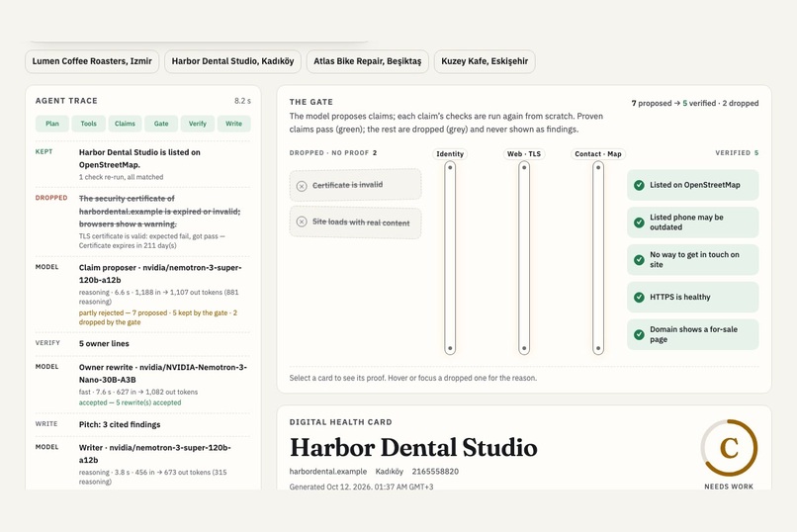This screenshot has width=797, height=532.
Task: Select DROPPED entry about the expired security certificate
Action: pyautogui.click(x=142, y=222)
